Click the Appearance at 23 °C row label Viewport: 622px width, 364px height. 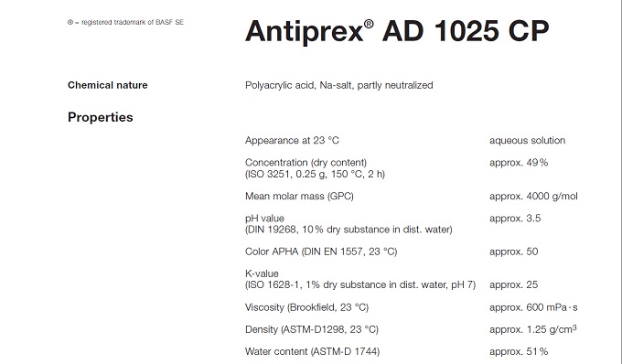(x=292, y=140)
